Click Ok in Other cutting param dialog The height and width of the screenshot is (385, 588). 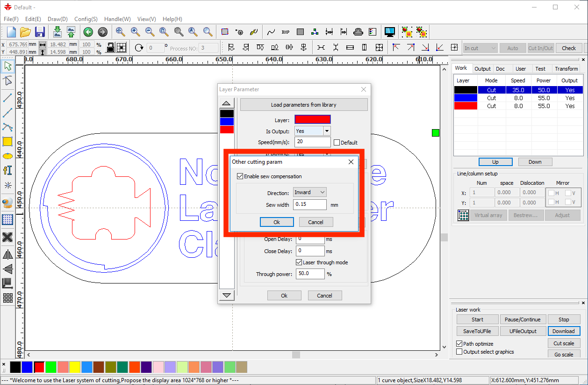277,222
